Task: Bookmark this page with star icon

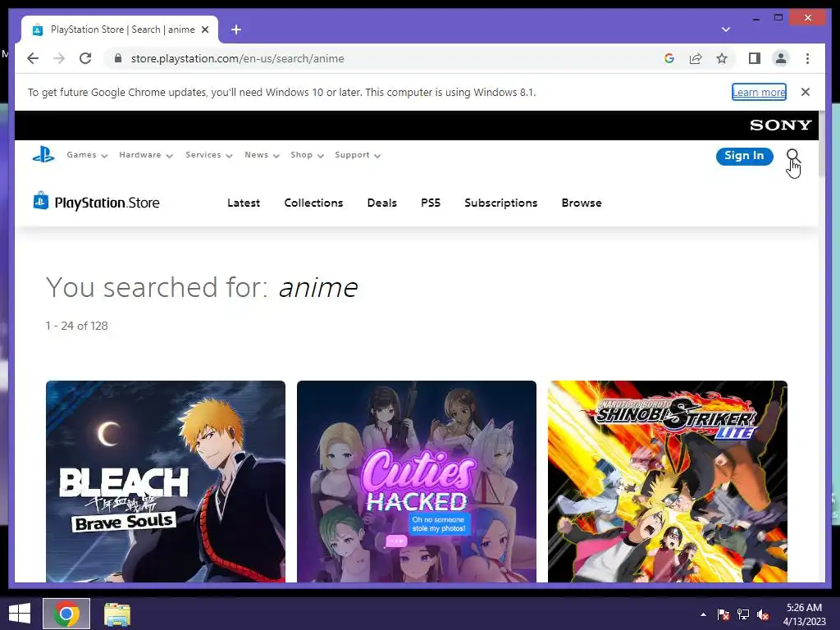Action: point(722,58)
